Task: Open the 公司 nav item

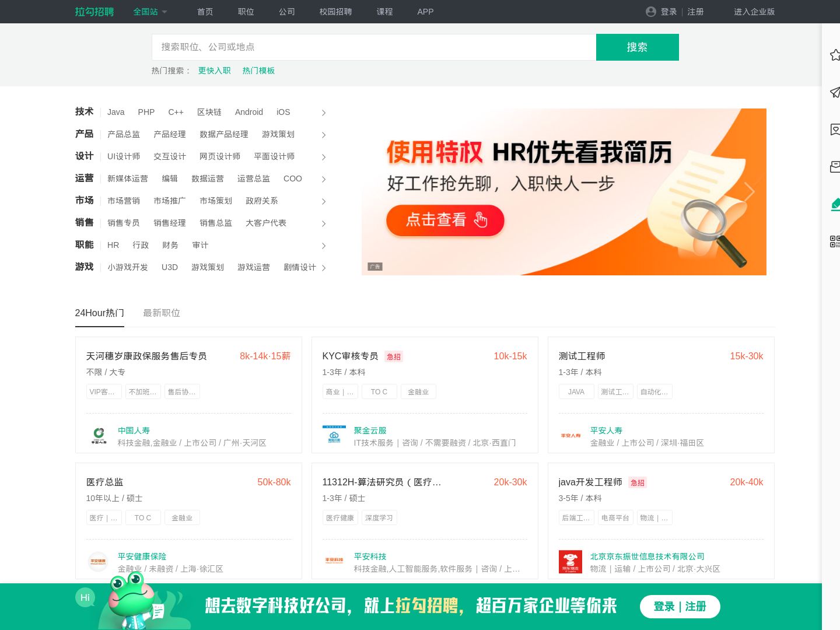Action: 287,12
